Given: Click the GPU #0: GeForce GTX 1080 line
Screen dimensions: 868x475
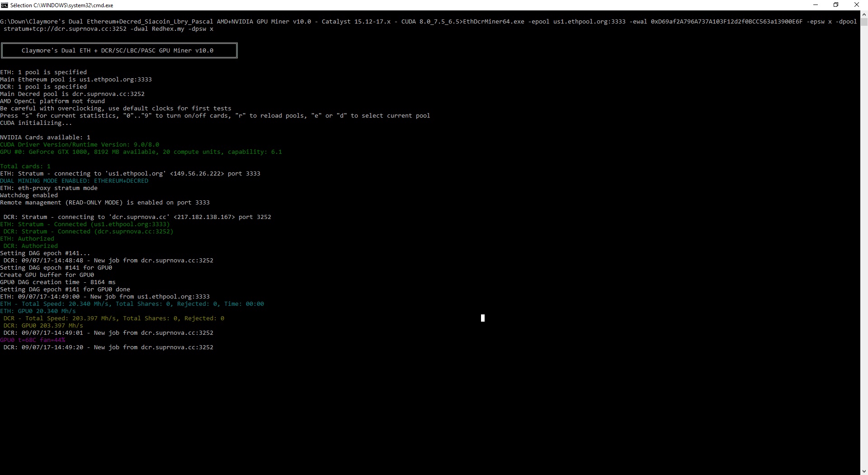Looking at the screenshot, I should (x=141, y=152).
